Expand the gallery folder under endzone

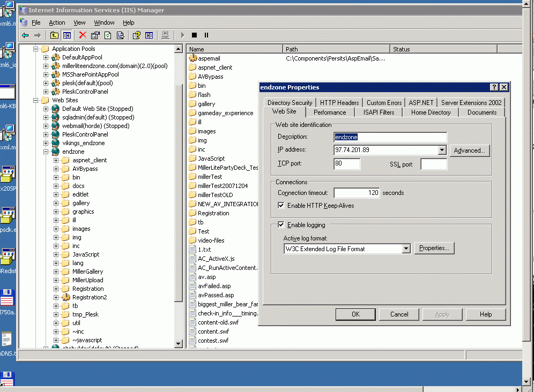[x=56, y=203]
